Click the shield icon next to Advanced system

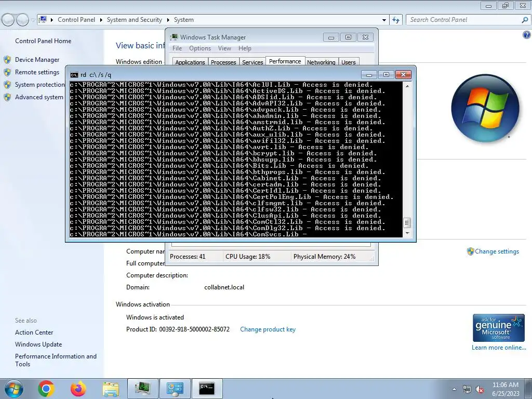(x=7, y=97)
